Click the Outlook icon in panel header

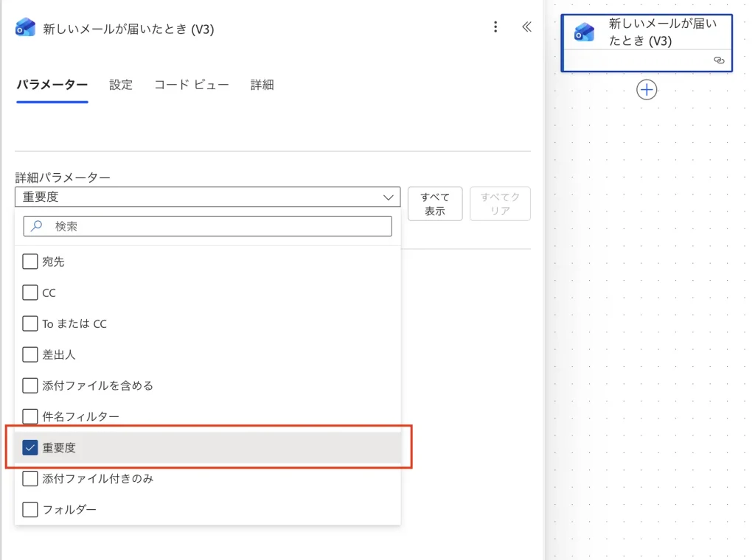(x=25, y=28)
